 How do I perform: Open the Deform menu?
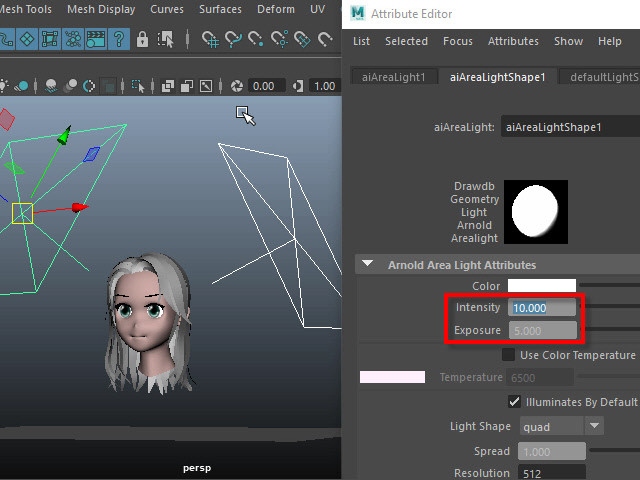tap(277, 10)
